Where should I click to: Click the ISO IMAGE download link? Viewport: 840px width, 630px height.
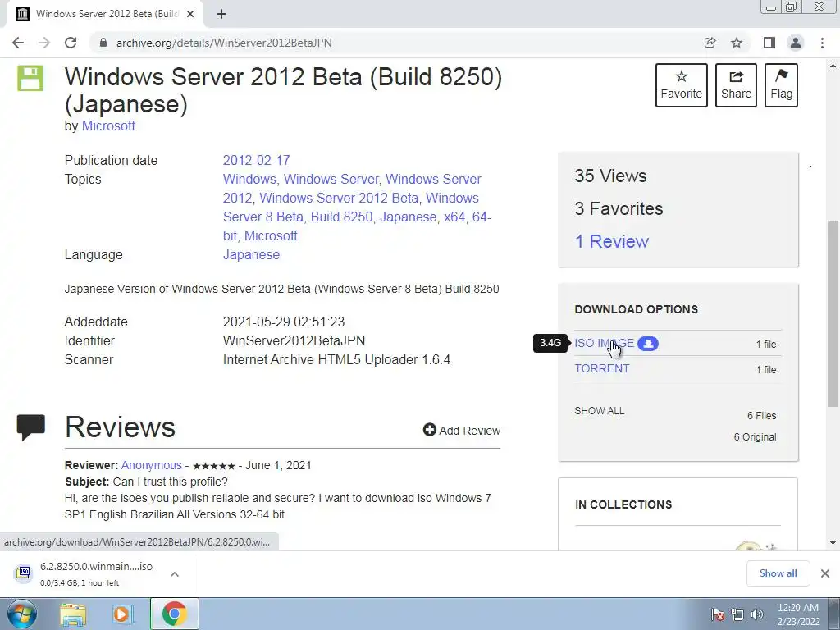[604, 343]
